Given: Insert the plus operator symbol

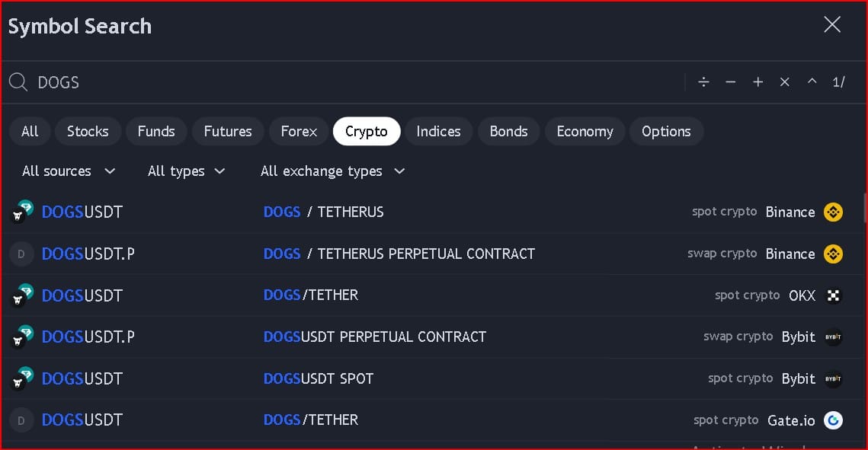Looking at the screenshot, I should pos(757,82).
